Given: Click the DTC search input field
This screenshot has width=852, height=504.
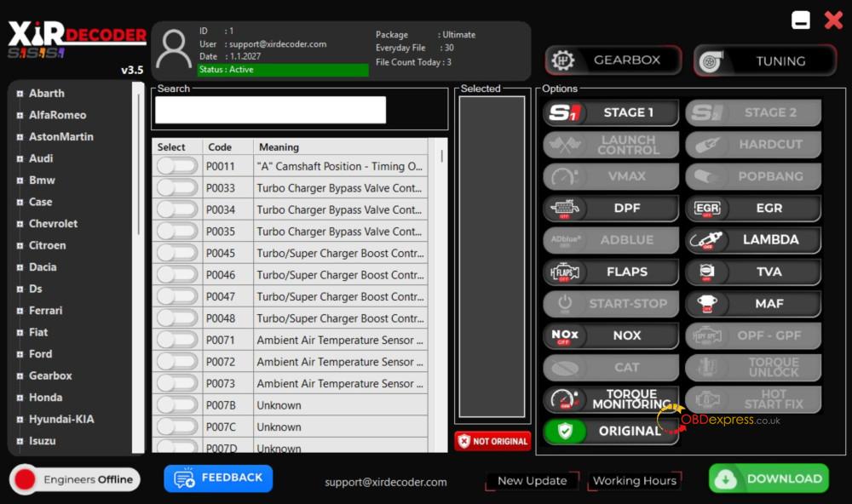Looking at the screenshot, I should coord(271,111).
